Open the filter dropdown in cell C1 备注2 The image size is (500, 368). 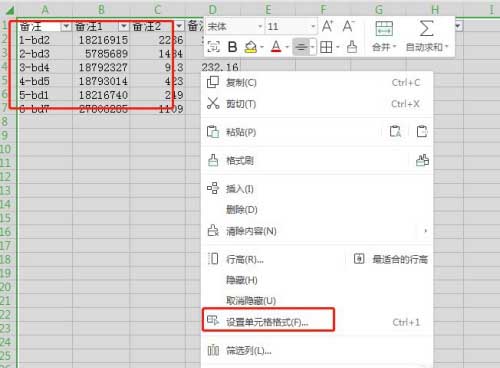click(179, 26)
